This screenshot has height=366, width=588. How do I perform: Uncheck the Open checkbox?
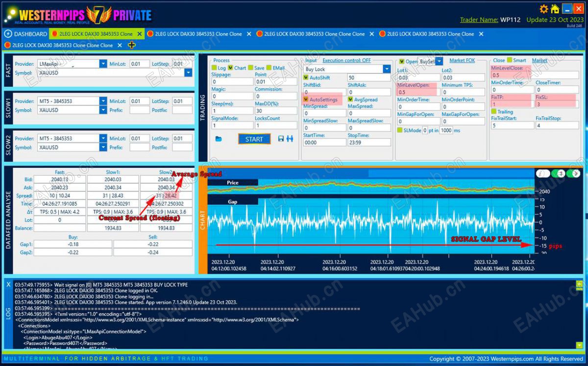(402, 61)
